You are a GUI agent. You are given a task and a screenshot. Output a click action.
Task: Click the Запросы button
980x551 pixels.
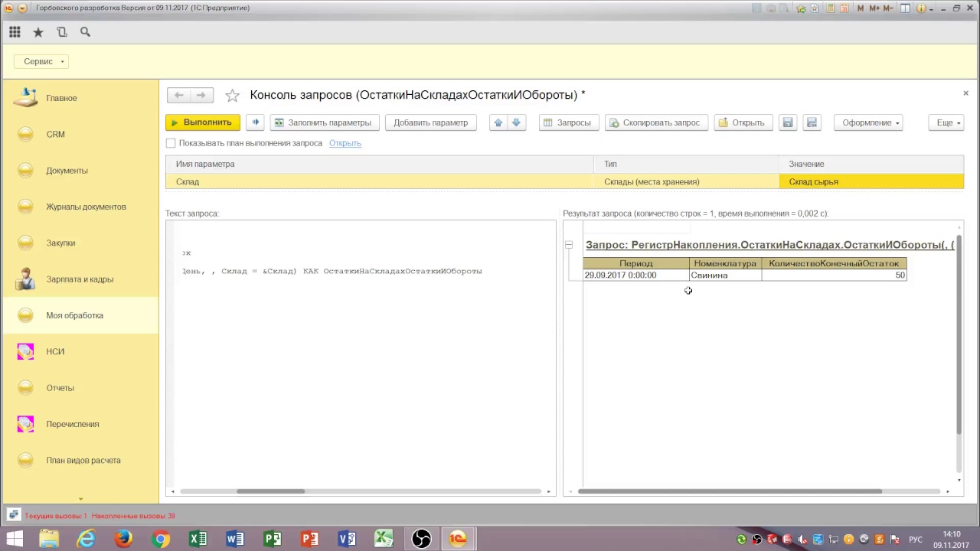[569, 122]
